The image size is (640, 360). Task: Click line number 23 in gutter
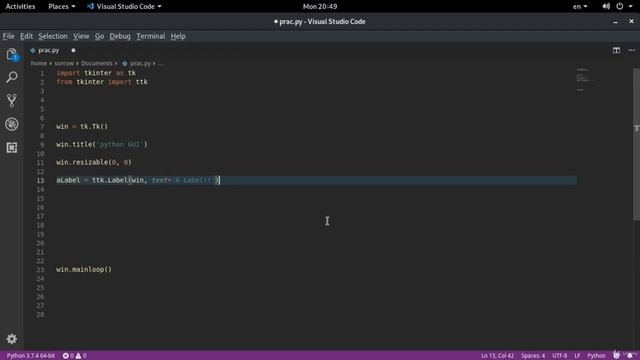point(40,270)
